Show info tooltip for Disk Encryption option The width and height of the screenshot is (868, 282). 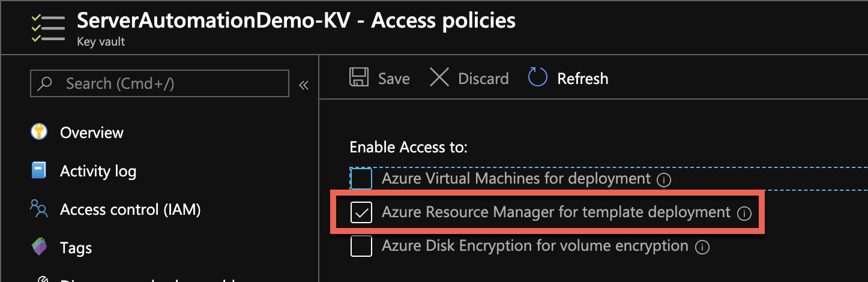(x=702, y=247)
